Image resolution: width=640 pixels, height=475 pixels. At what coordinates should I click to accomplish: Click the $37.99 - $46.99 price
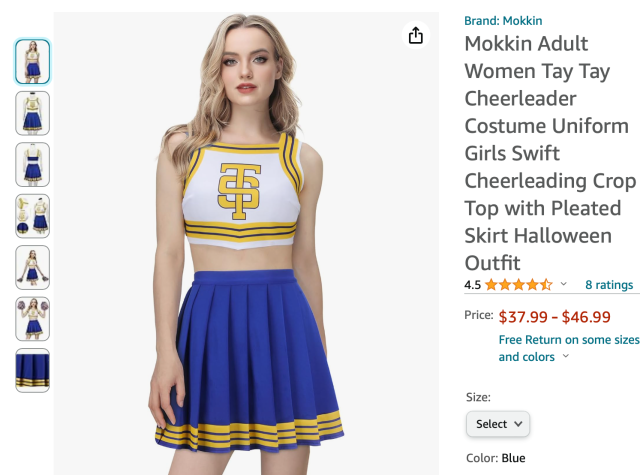pyautogui.click(x=554, y=317)
